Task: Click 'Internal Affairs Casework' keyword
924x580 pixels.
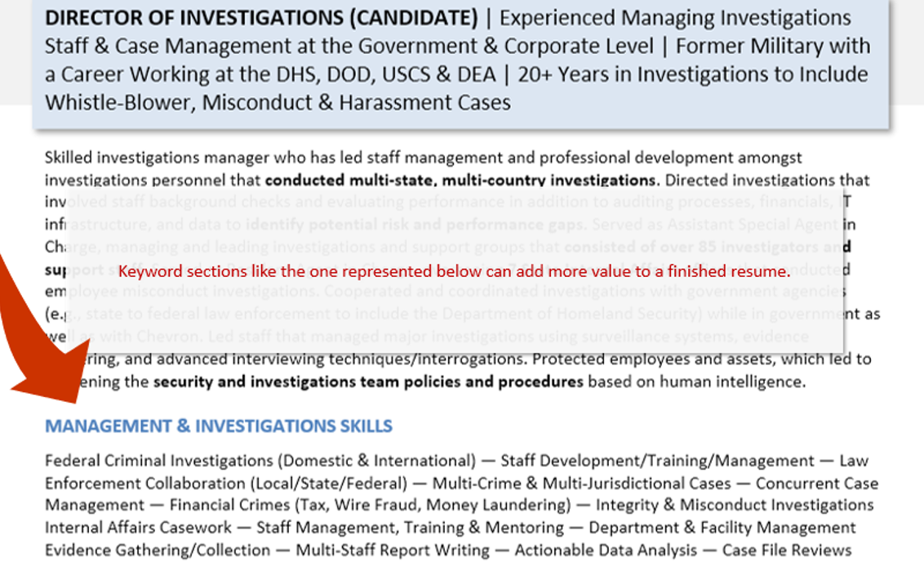Action: [x=138, y=528]
